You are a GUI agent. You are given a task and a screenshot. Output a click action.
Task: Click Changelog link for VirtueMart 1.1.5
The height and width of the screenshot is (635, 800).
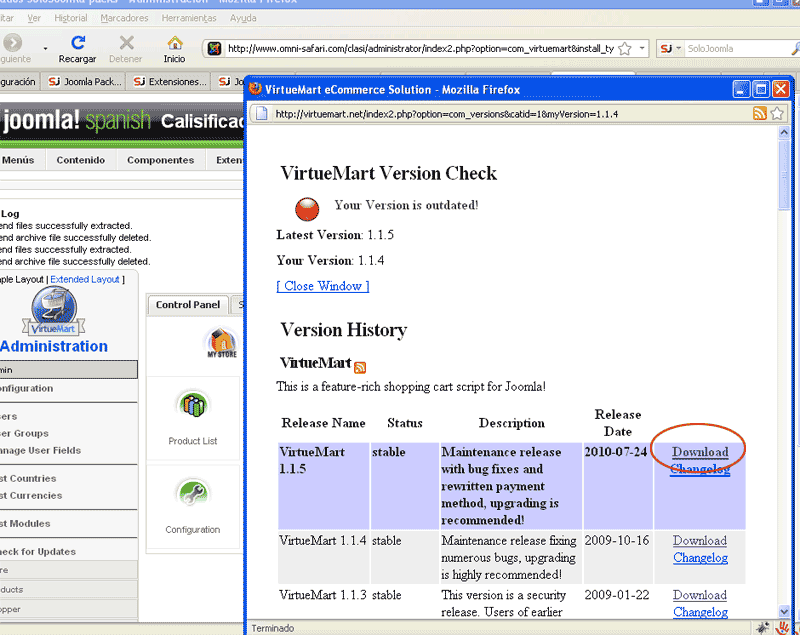click(x=700, y=469)
